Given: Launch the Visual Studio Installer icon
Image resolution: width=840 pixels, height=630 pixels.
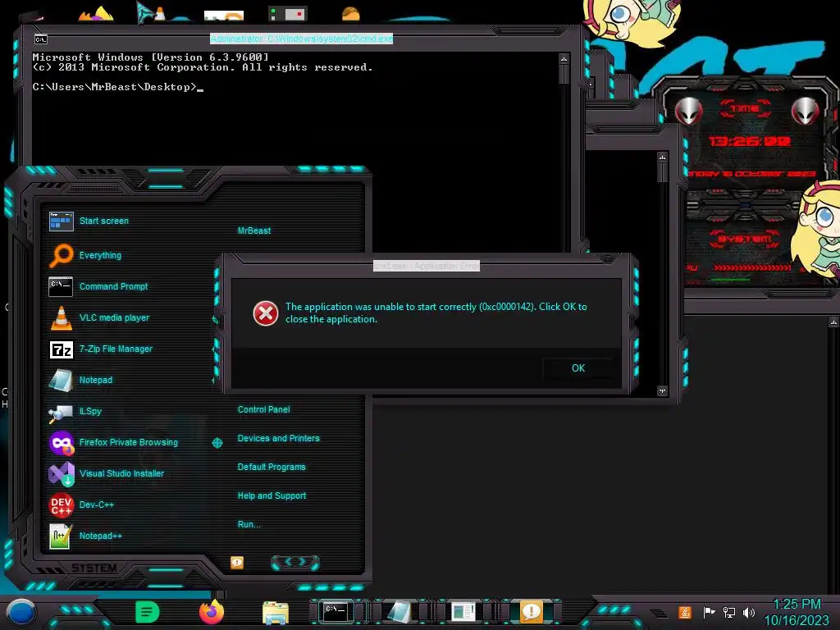Looking at the screenshot, I should point(61,473).
